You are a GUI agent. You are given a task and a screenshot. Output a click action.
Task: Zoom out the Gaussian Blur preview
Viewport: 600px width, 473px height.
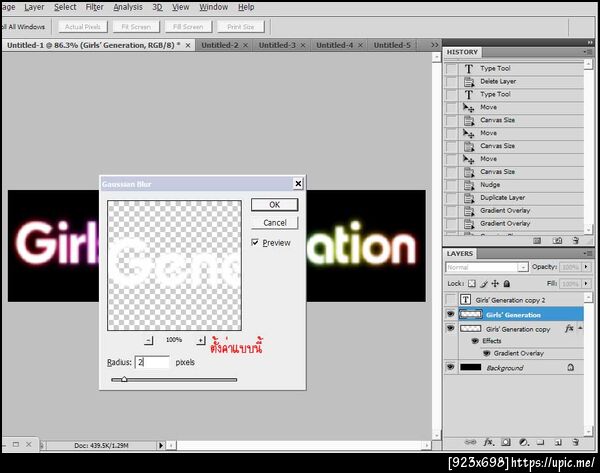149,340
